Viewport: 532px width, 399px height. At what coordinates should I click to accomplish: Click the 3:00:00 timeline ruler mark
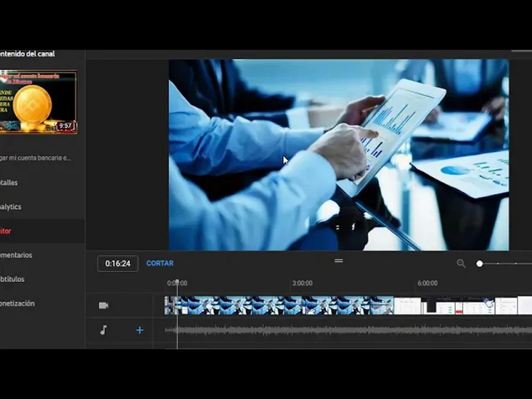point(302,283)
